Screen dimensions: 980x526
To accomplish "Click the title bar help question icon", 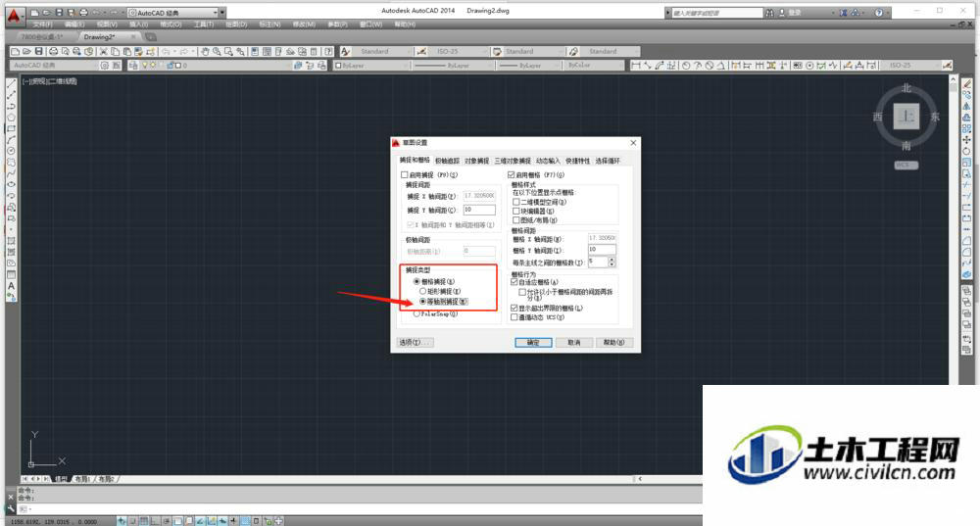I will point(879,13).
